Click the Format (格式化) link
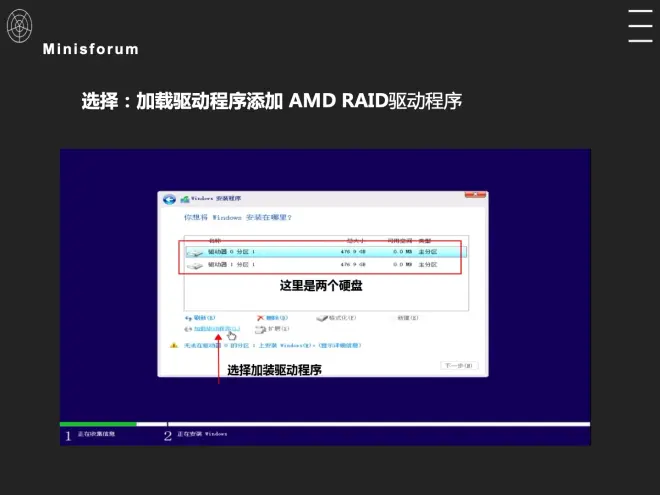 343,318
